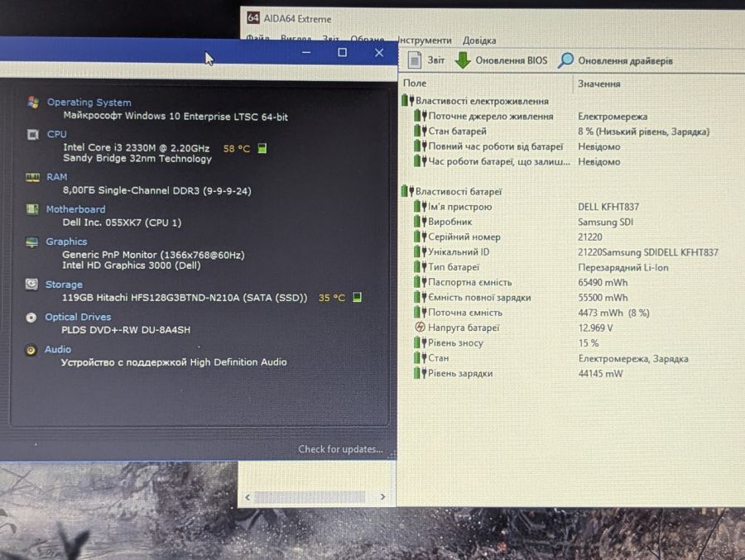Click the AIDA64 Звіт report icon

[x=415, y=60]
